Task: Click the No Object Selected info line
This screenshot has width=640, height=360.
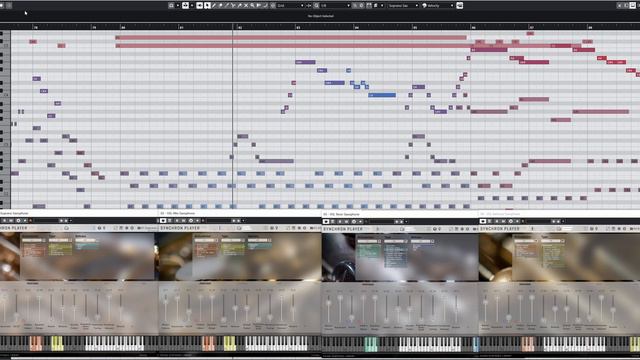Action: (320, 16)
